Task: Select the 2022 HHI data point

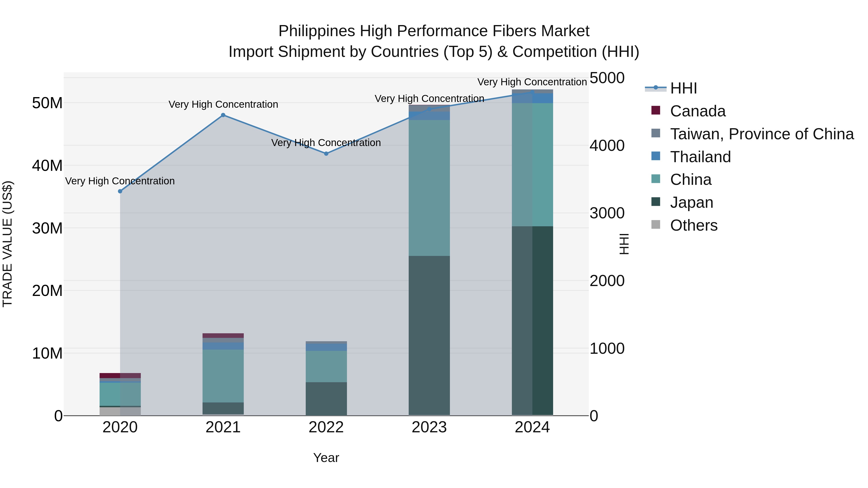Action: point(326,154)
